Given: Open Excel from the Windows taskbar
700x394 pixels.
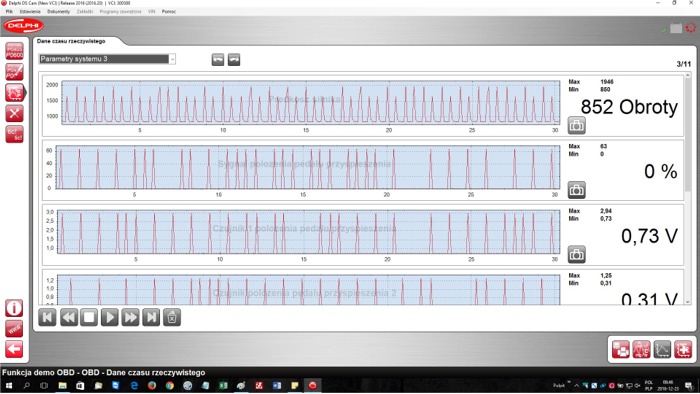Looking at the screenshot, I should 223,386.
